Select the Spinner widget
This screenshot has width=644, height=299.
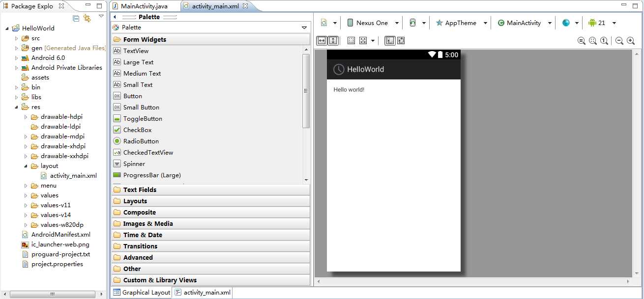pos(134,163)
